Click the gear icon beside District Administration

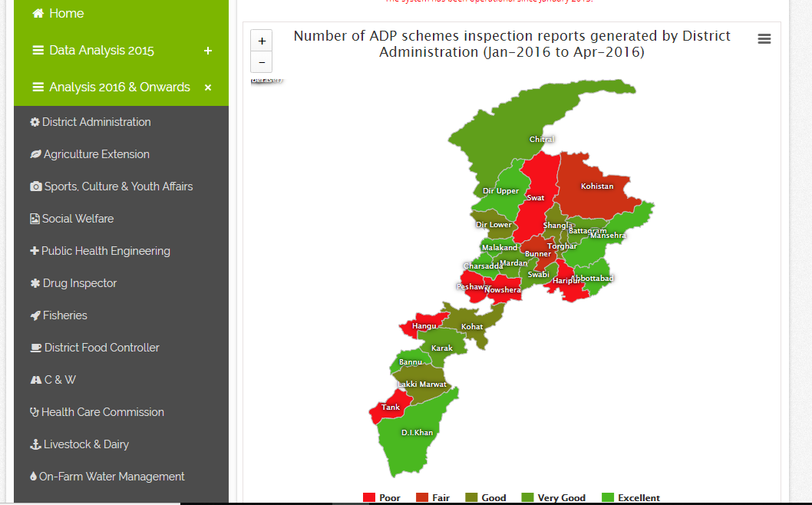[x=35, y=122]
